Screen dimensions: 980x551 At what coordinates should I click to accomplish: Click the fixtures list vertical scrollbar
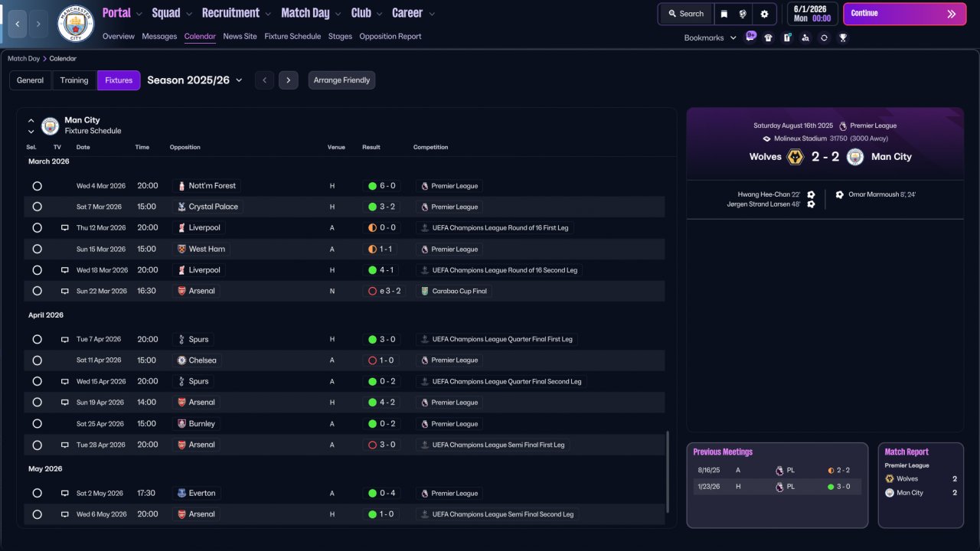pyautogui.click(x=668, y=471)
